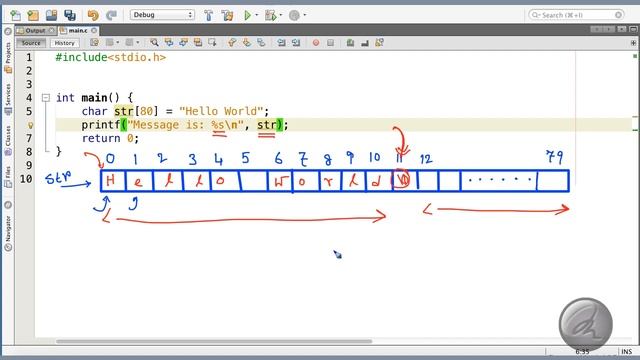The image size is (640, 360).
Task: Click the Find Selection magnifier icon
Action: (x=154, y=42)
